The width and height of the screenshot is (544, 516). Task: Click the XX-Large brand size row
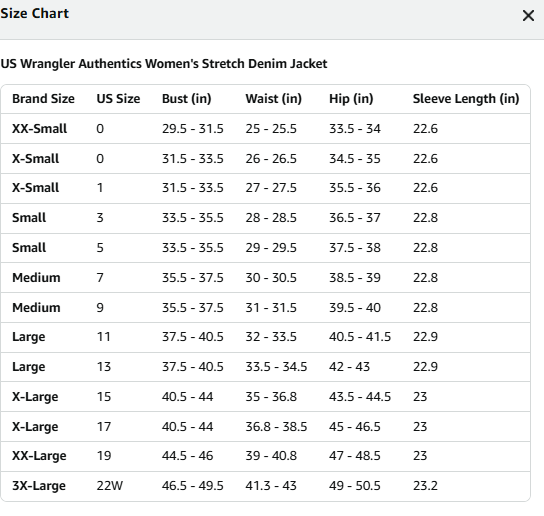[265, 456]
